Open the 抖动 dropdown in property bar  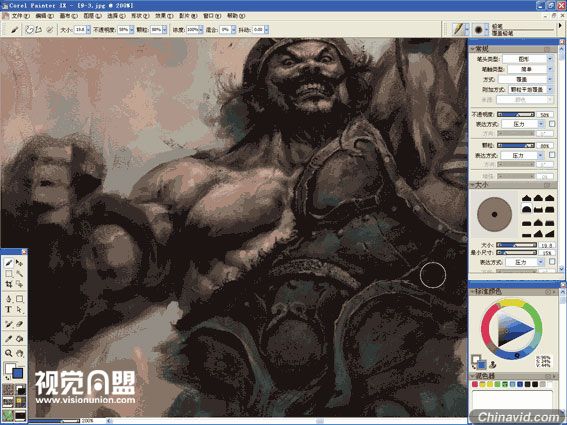[267, 30]
